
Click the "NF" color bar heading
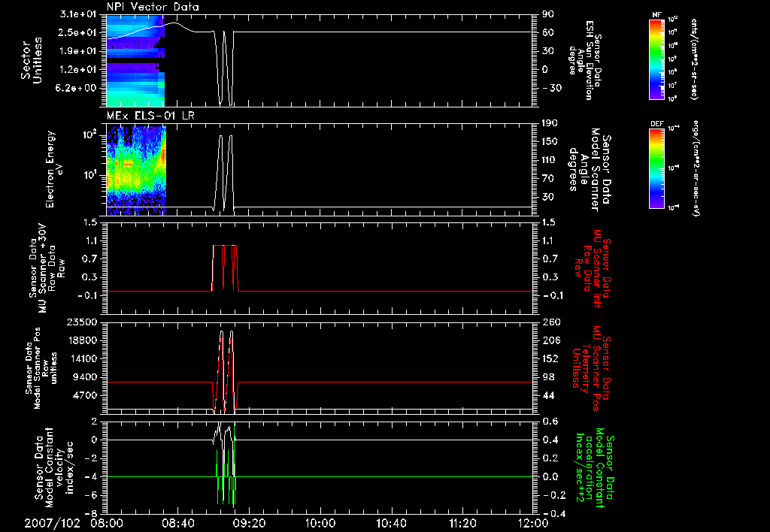(656, 15)
